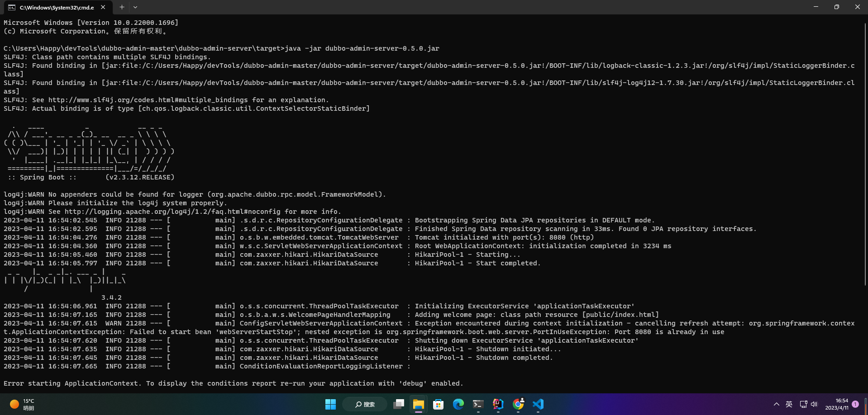The image size is (868, 415).
Task: Click 'o.s.b.w.embedded.tomcat.TomcatWebServer' logger name
Action: tap(319, 237)
